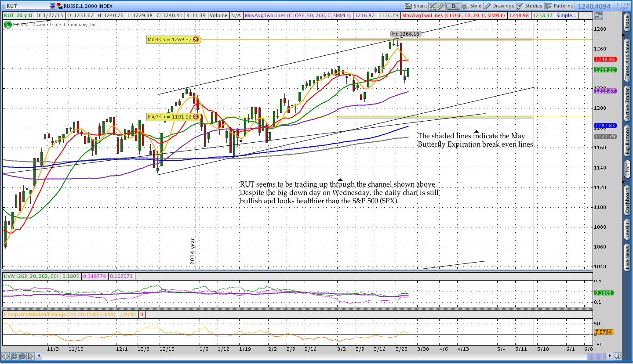
Task: Click the quick study flask icon
Action: [432, 6]
